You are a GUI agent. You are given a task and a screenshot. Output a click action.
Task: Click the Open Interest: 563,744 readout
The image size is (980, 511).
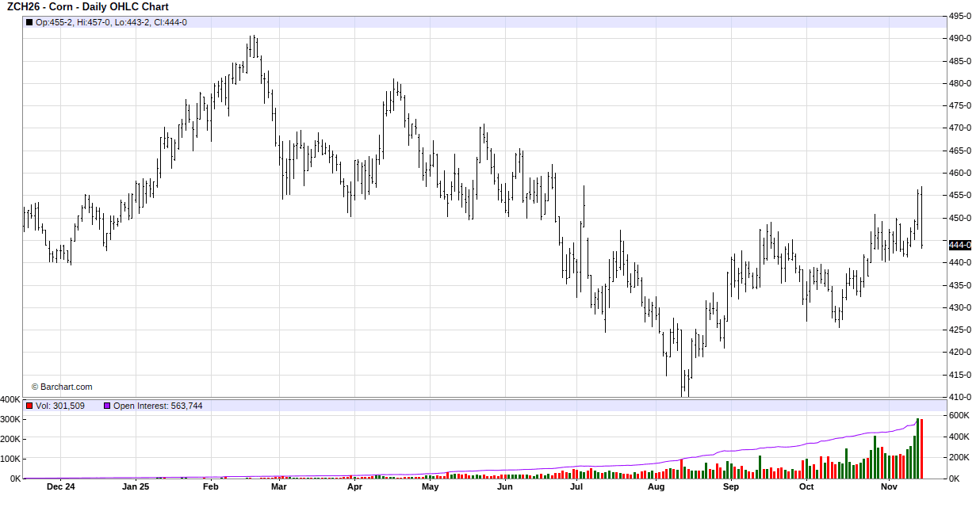click(158, 406)
